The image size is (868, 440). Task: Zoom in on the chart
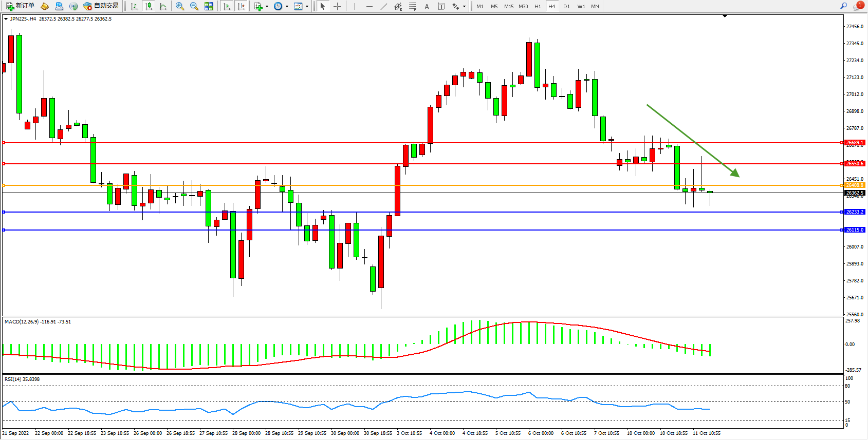tap(180, 6)
